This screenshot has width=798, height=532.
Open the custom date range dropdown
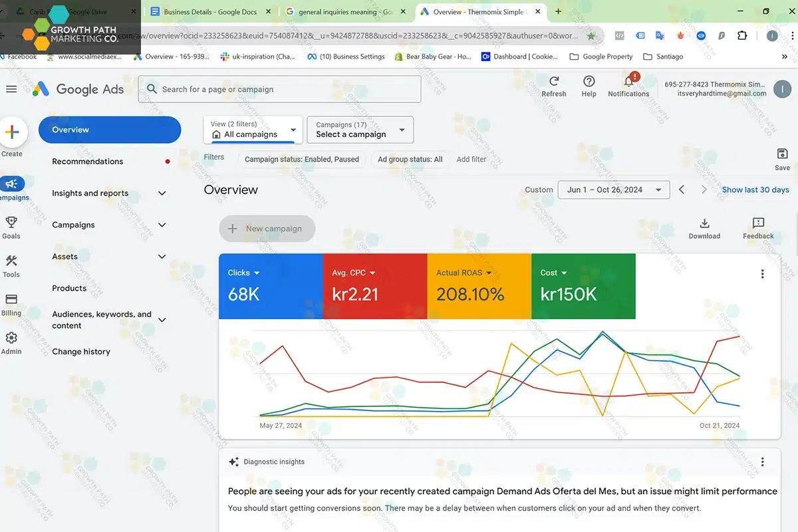pyautogui.click(x=613, y=190)
